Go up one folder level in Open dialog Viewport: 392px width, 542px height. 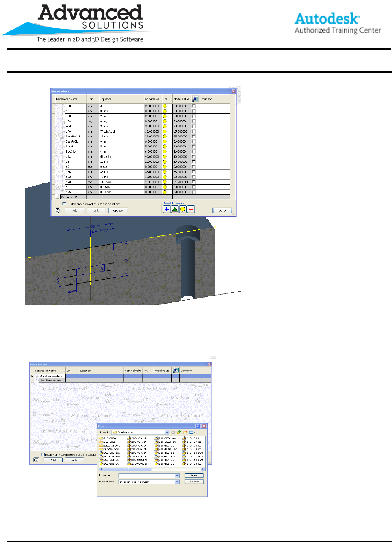pos(179,432)
